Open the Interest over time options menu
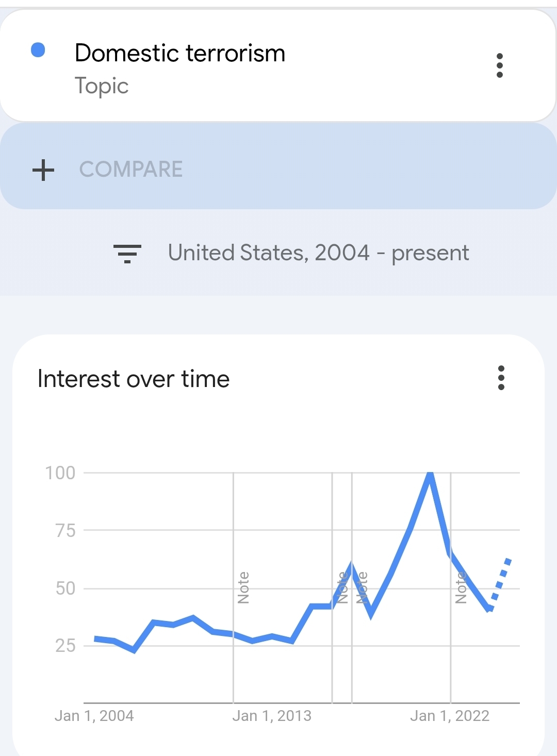The image size is (557, 756). [x=501, y=378]
